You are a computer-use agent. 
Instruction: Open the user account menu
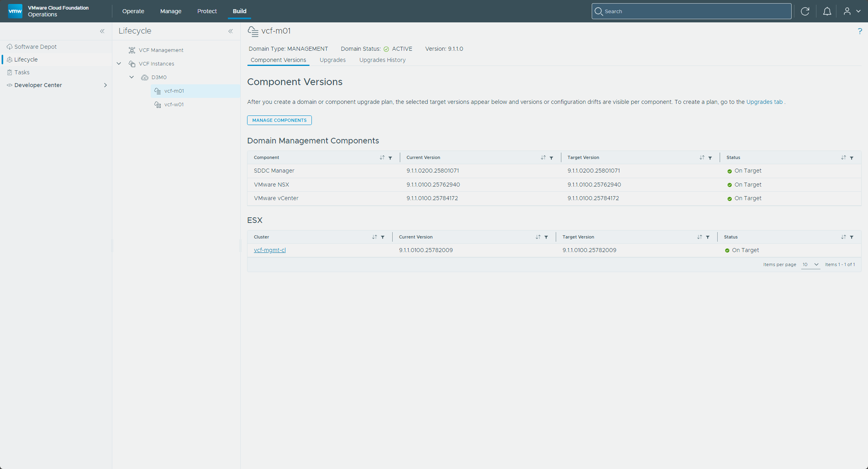click(852, 11)
